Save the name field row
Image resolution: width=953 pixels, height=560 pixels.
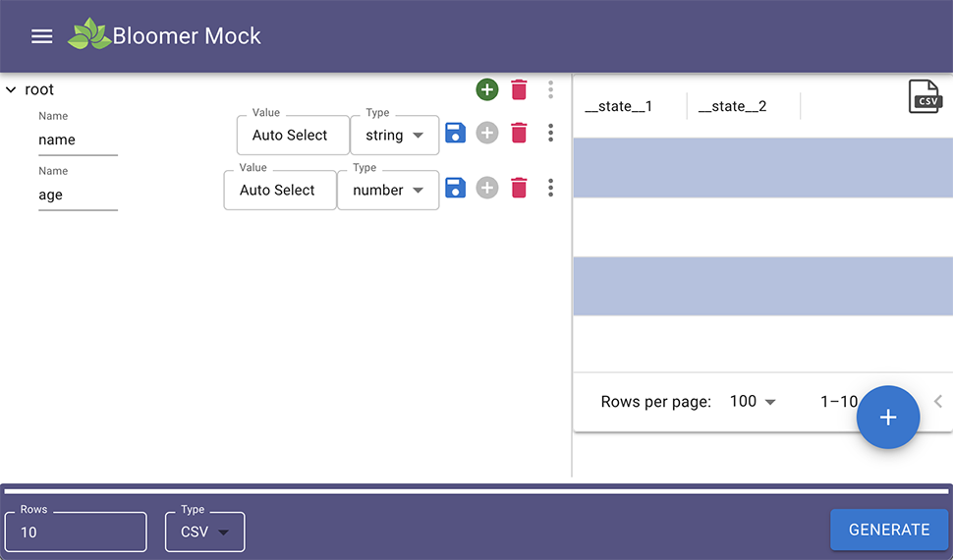455,133
